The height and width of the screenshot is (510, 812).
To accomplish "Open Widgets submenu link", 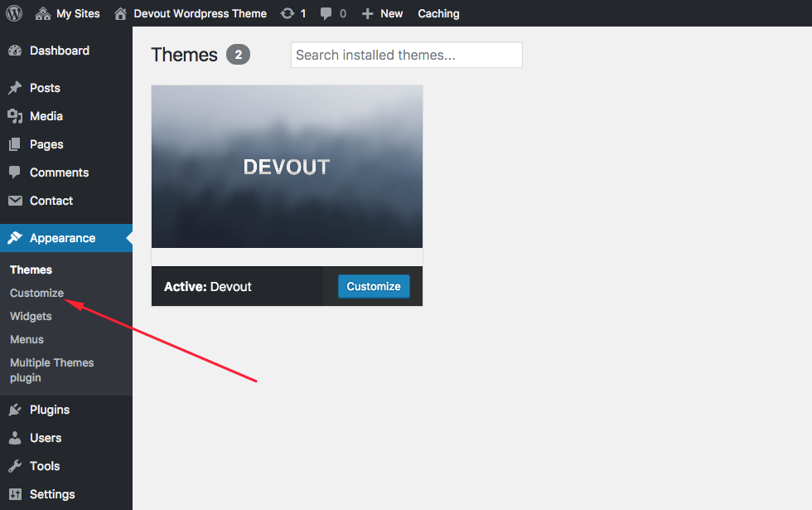I will click(x=31, y=316).
